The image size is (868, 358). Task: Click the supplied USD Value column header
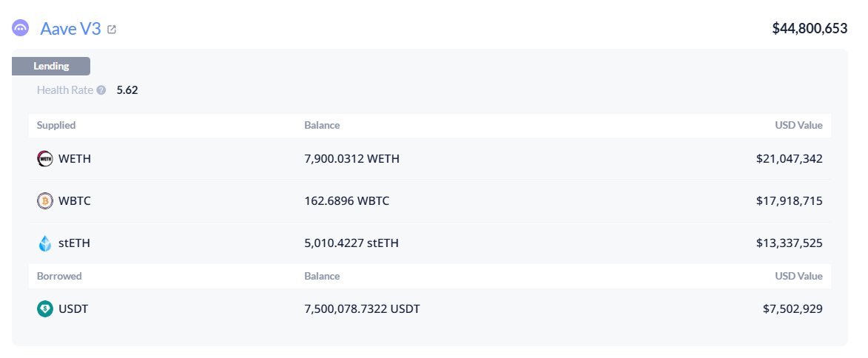tap(798, 125)
